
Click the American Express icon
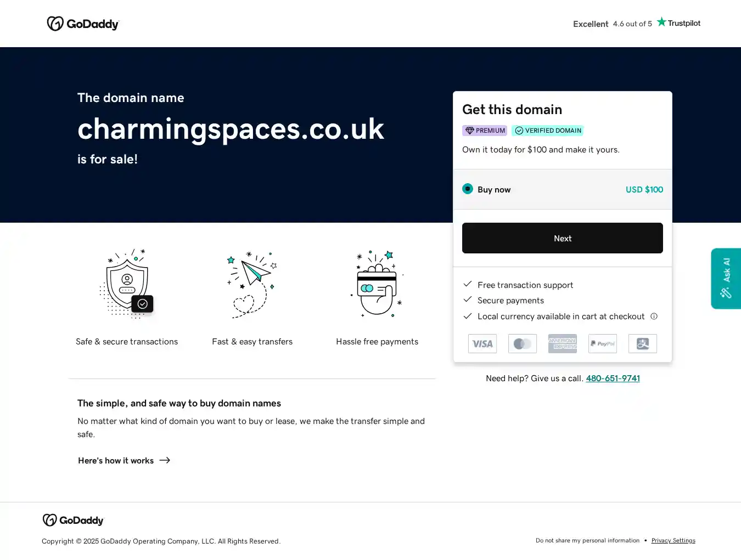coord(563,343)
